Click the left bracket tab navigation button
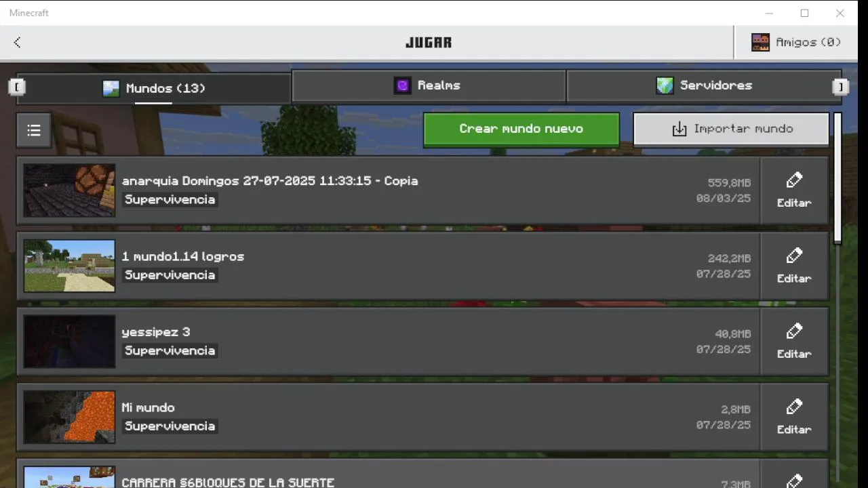The width and height of the screenshot is (868, 488). pos(17,87)
